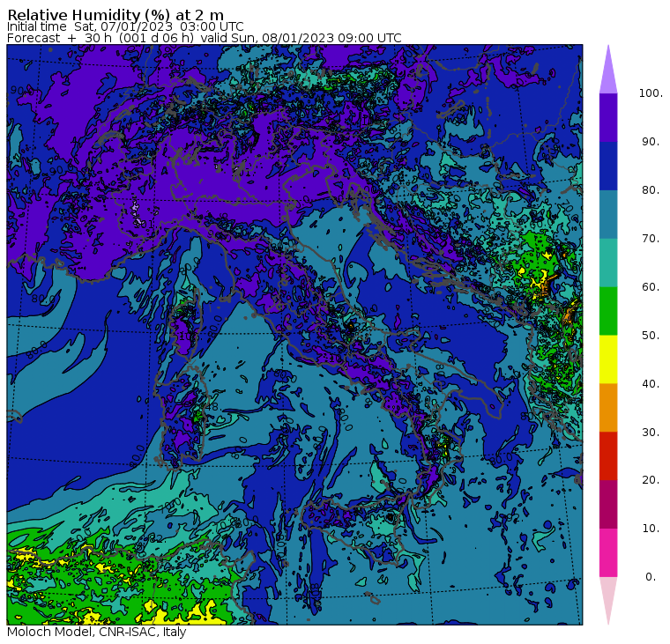The height and width of the screenshot is (644, 670).
Task: Select the 30–40% orange legend swatch
Action: 608,408
